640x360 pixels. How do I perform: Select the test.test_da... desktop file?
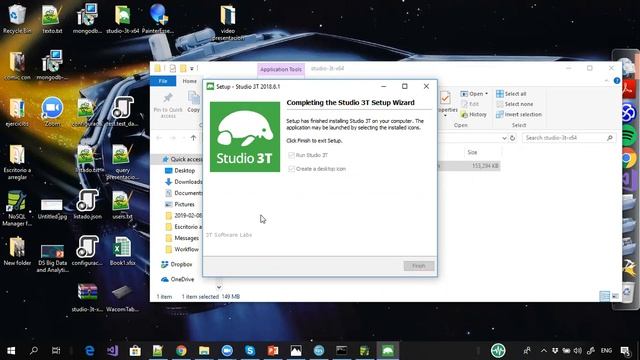click(122, 111)
